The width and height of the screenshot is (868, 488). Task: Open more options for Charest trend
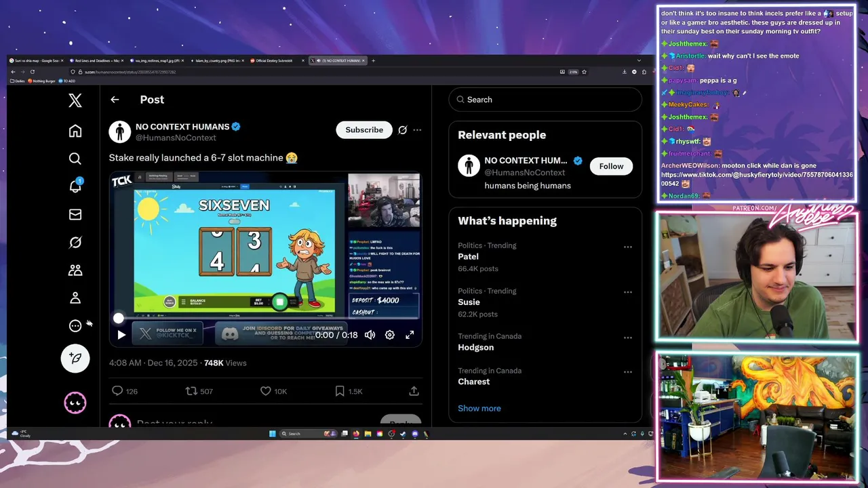(628, 371)
